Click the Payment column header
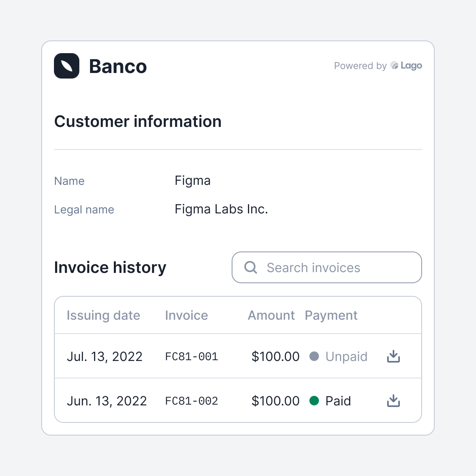Image resolution: width=476 pixels, height=476 pixels. [x=331, y=315]
